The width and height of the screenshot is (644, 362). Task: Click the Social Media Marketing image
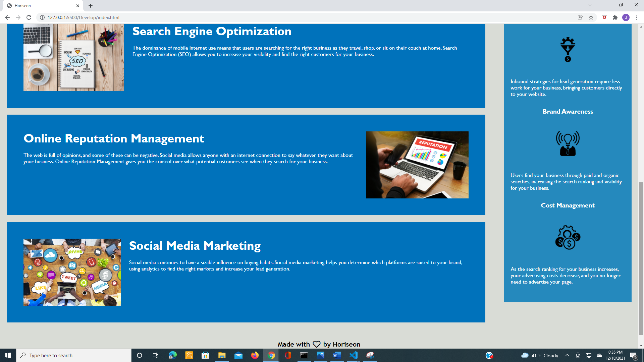click(72, 272)
